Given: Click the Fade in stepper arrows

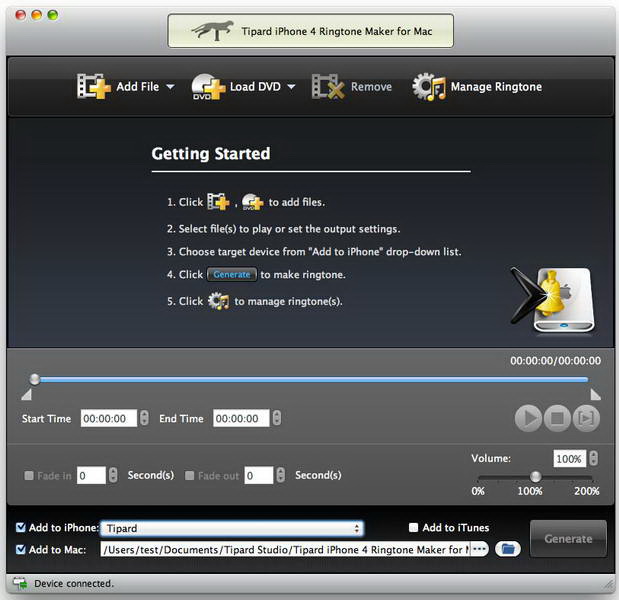Looking at the screenshot, I should click(113, 475).
